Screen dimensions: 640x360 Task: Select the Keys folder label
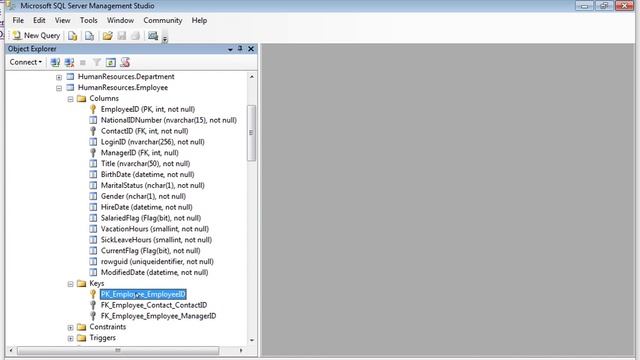pos(97,283)
